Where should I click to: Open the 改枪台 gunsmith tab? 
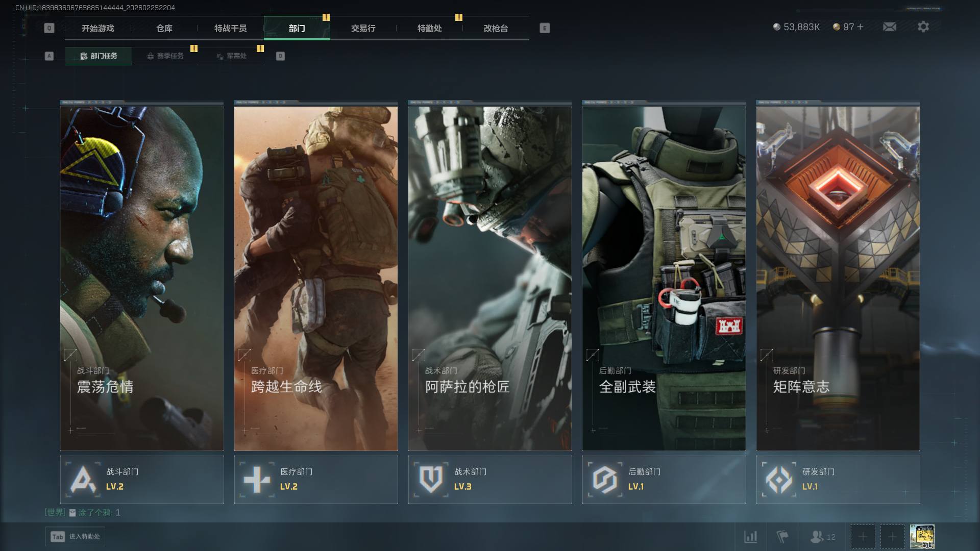[496, 28]
